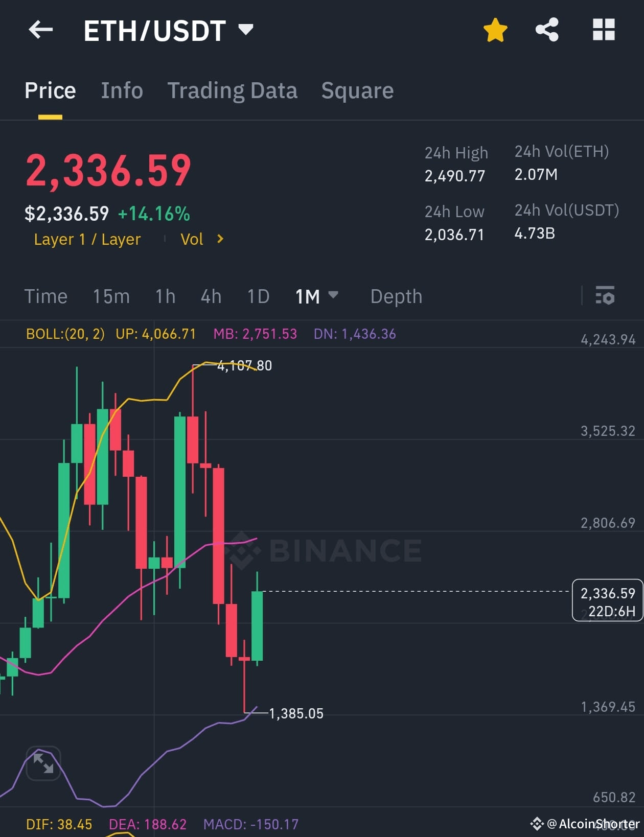This screenshot has width=644, height=837.
Task: Expand Vol tag chevron arrow
Action: pyautogui.click(x=220, y=239)
